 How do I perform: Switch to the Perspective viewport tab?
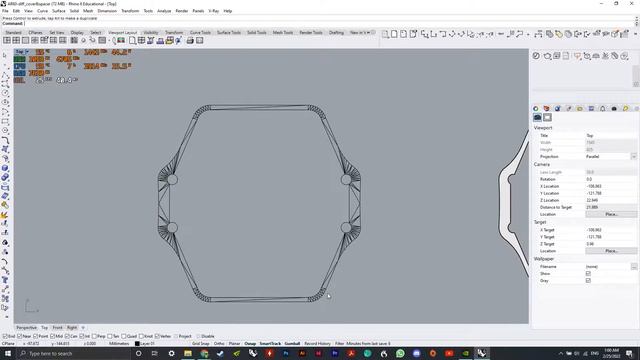pos(27,327)
